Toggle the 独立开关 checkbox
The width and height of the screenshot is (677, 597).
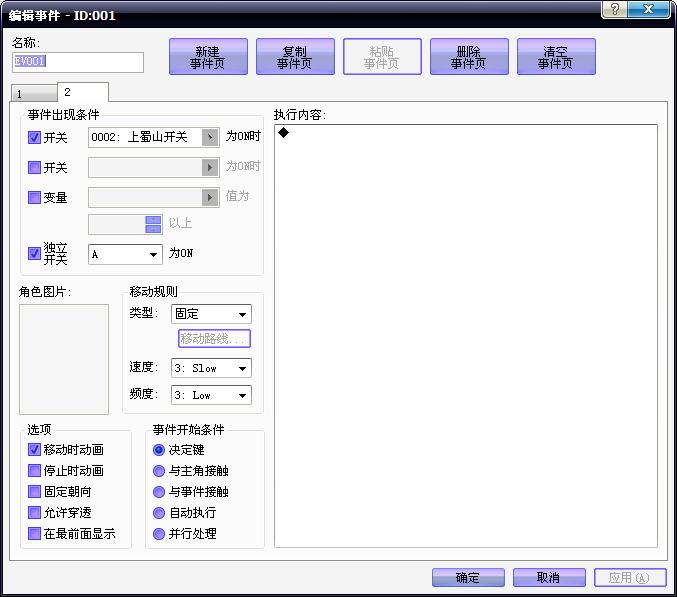(34, 253)
